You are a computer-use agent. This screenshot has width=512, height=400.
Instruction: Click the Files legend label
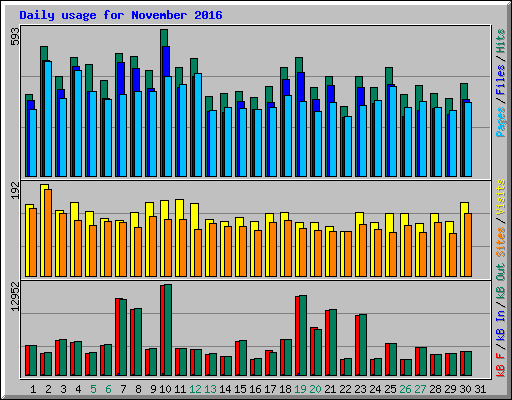(x=501, y=80)
